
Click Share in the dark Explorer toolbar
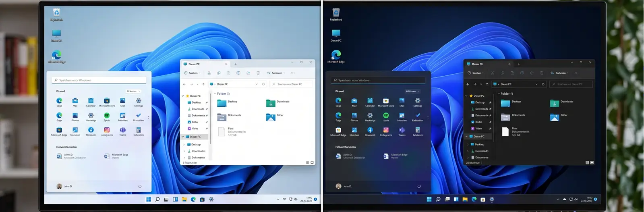[x=532, y=73]
